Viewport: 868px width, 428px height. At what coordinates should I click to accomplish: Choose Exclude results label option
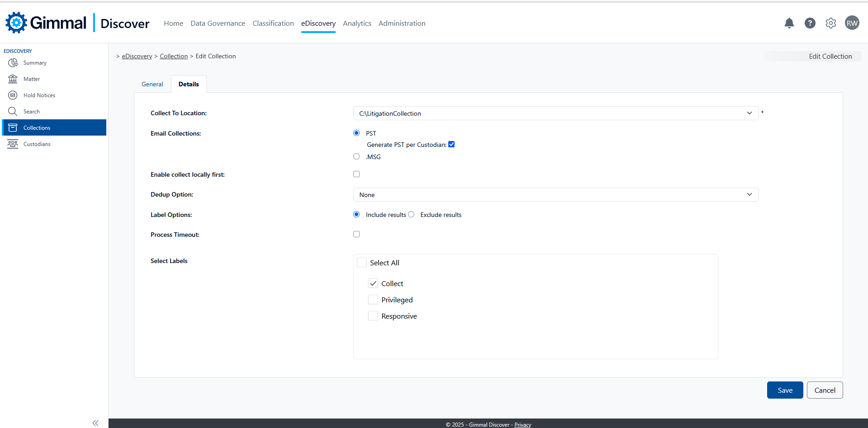(411, 215)
